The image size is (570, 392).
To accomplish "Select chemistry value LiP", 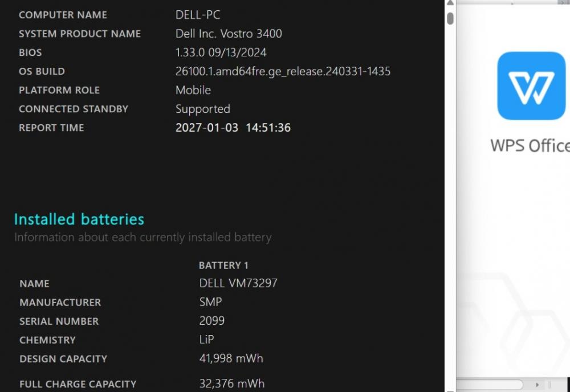I will click(x=206, y=340).
